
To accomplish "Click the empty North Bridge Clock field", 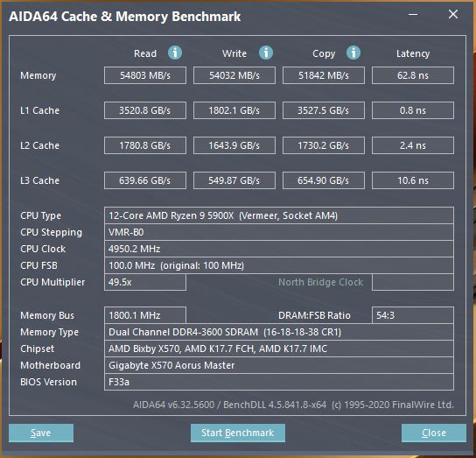I will point(413,282).
